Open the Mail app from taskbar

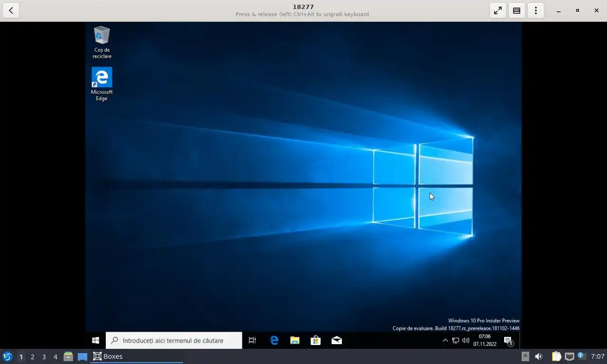point(337,340)
